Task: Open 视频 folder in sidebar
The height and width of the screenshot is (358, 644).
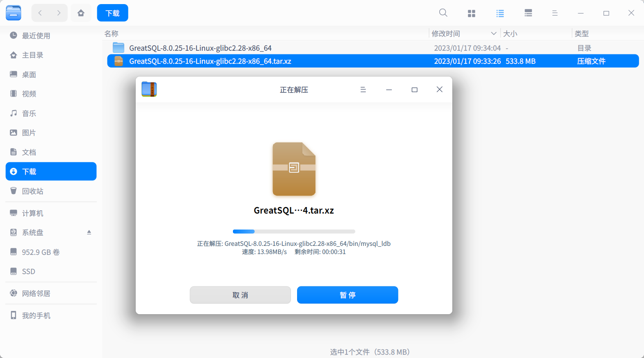Action: coord(51,94)
